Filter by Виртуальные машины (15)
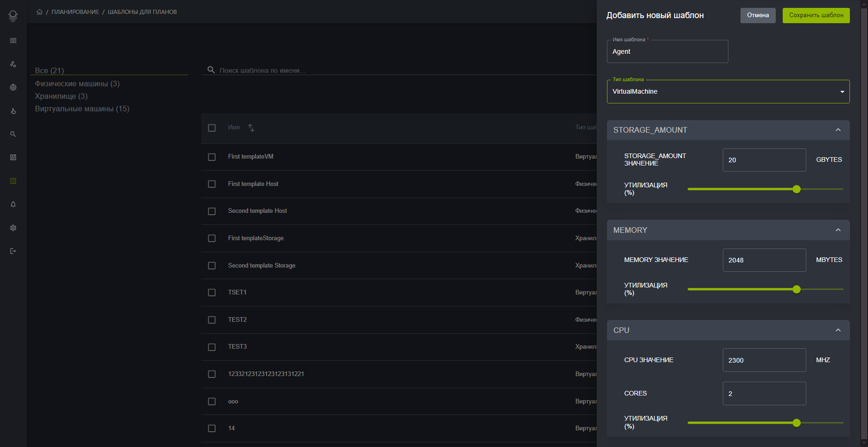The height and width of the screenshot is (447, 868). [82, 109]
